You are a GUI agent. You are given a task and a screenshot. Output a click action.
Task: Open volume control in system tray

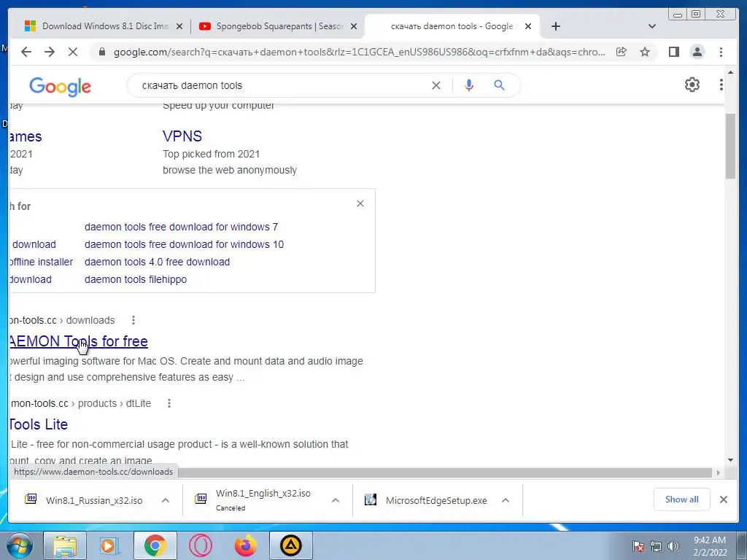[673, 546]
